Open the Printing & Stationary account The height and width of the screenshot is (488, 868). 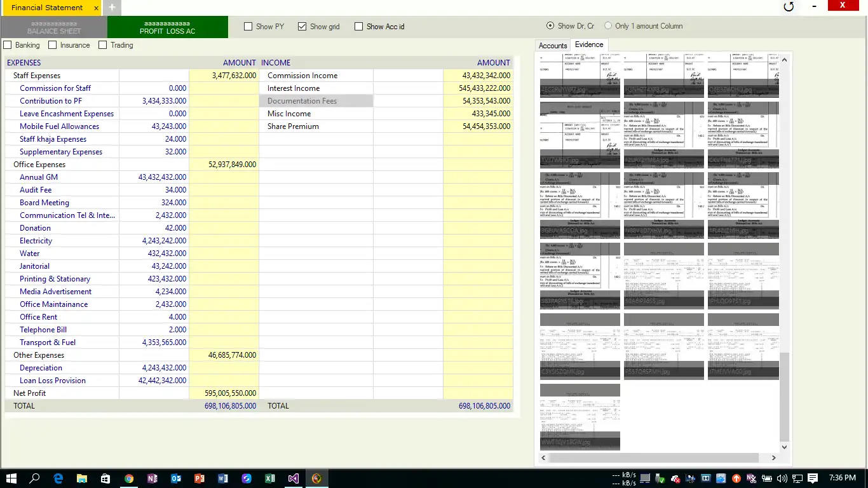point(55,279)
